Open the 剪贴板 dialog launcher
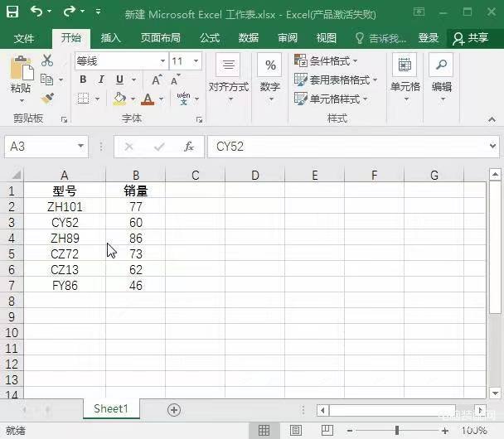The width and height of the screenshot is (504, 439). pos(64,120)
